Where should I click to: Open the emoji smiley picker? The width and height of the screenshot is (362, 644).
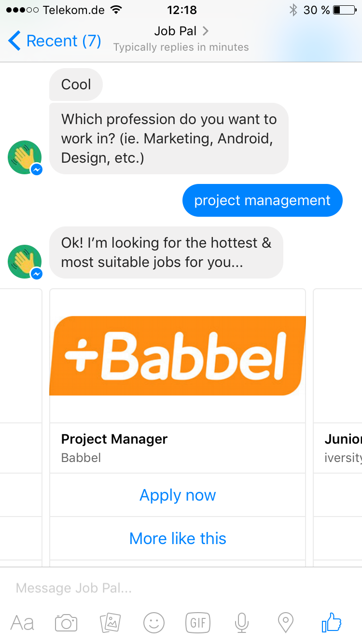154,623
